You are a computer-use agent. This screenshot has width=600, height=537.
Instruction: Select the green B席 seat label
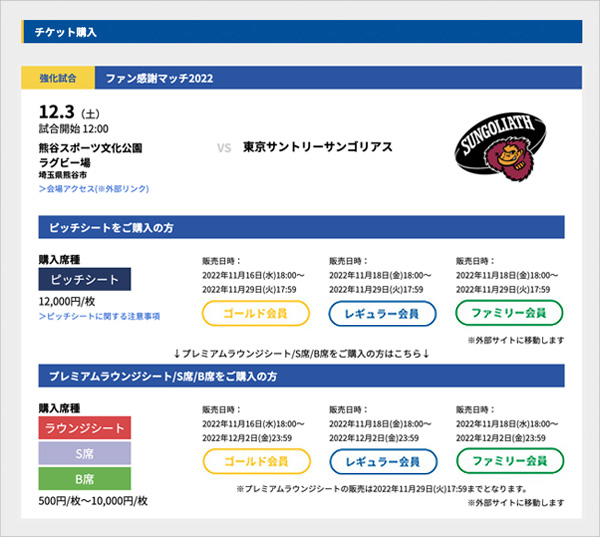[85, 478]
